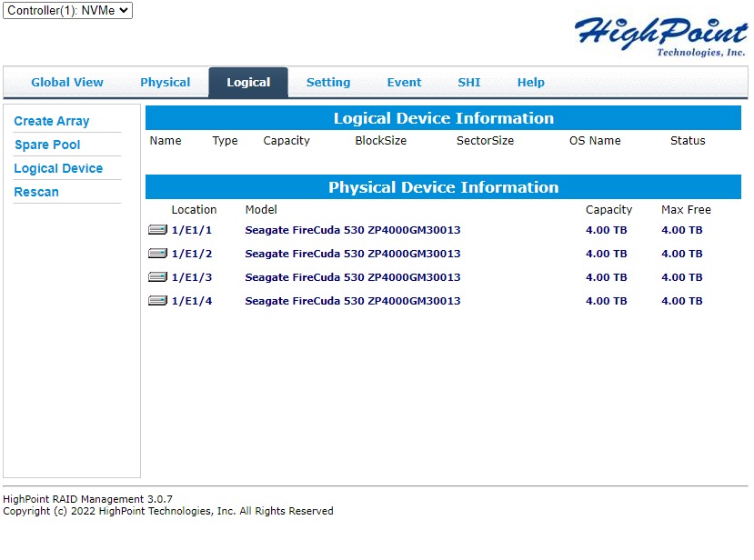
Task: Click the HighPoint Technologies logo
Action: pyautogui.click(x=660, y=36)
